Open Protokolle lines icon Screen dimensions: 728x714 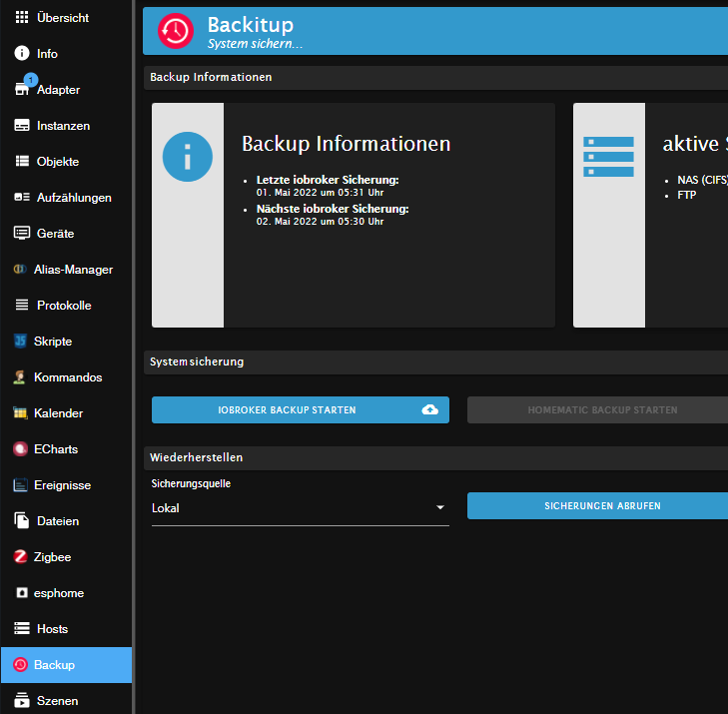click(x=22, y=305)
